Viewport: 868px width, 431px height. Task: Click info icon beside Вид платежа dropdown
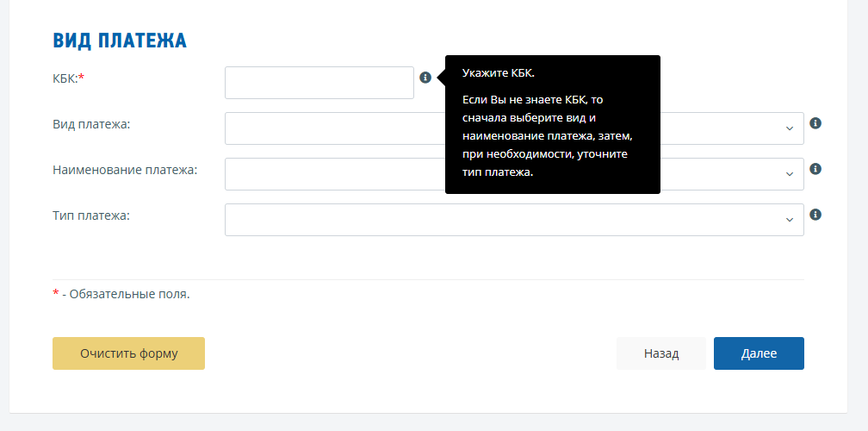[815, 123]
